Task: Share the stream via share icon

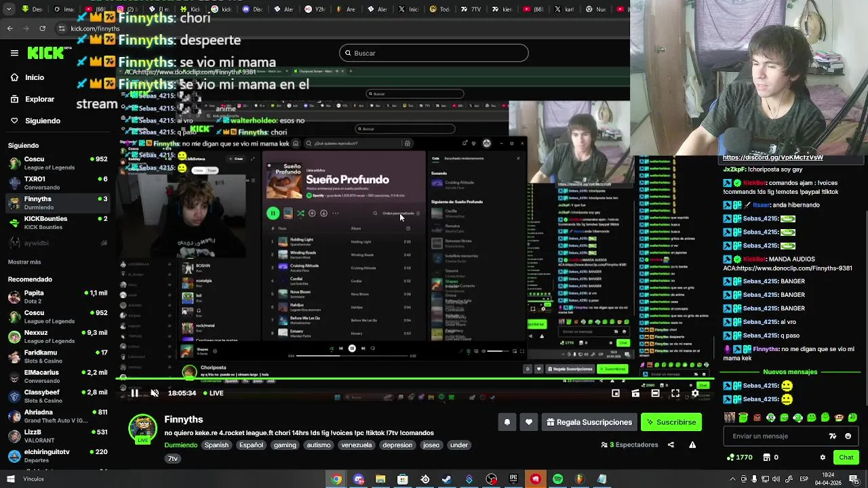Action: pyautogui.click(x=671, y=445)
